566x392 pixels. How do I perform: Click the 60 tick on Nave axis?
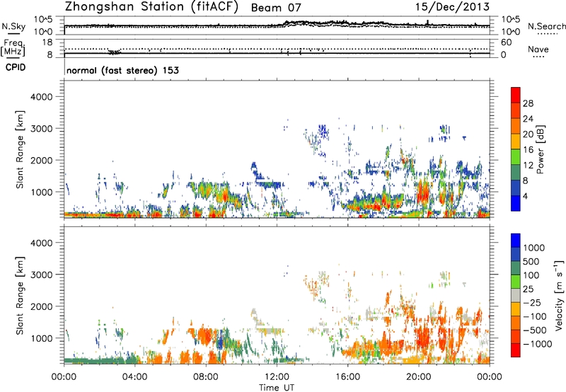[506, 42]
